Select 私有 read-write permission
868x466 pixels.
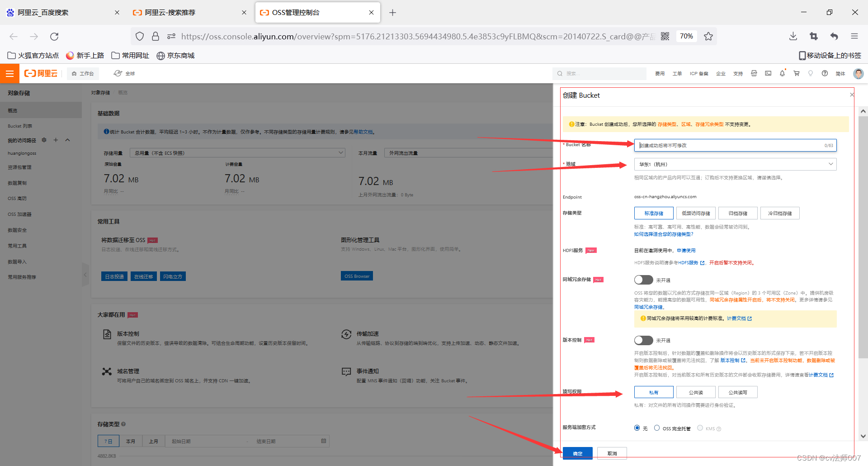tap(654, 392)
